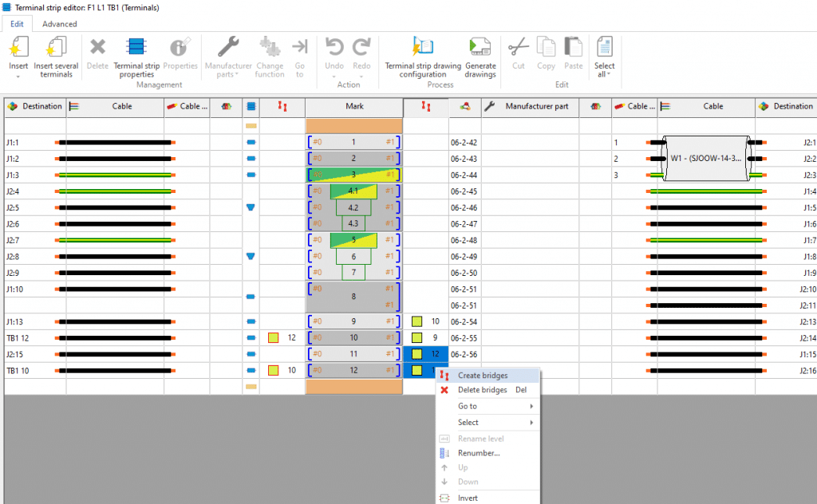Switch to the Advanced tab
817x504 pixels.
60,24
